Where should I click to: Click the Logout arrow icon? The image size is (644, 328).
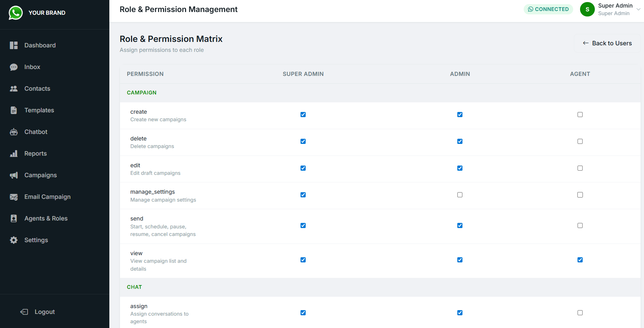click(24, 312)
